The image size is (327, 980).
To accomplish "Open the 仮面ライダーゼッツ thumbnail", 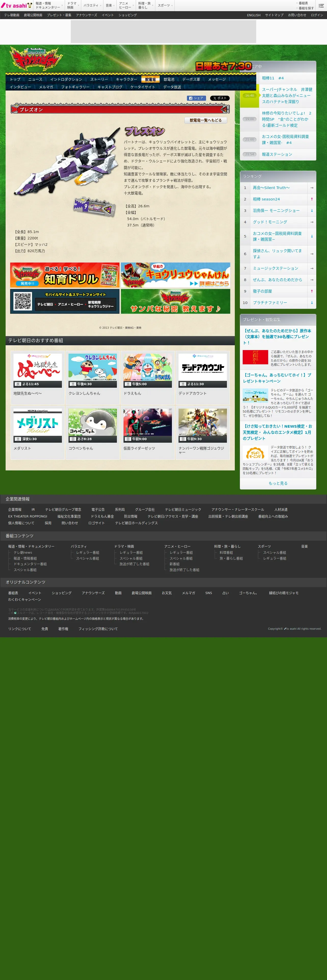I will pos(148,425).
